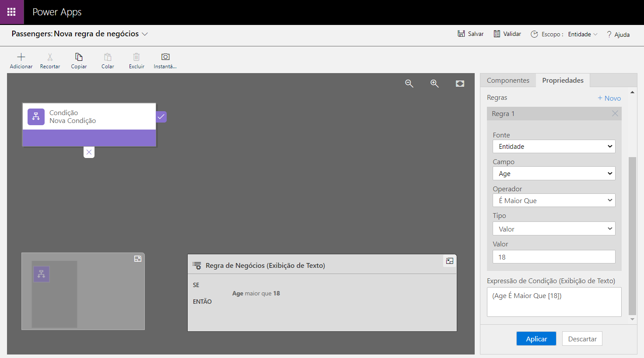
Task: Click the Excluir trash icon
Action: pyautogui.click(x=136, y=57)
